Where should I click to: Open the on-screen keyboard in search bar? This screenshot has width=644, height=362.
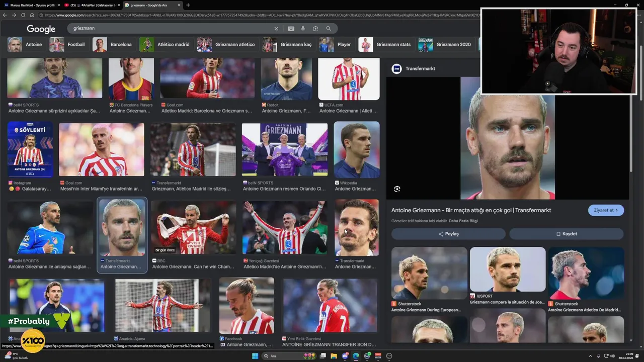291,29
